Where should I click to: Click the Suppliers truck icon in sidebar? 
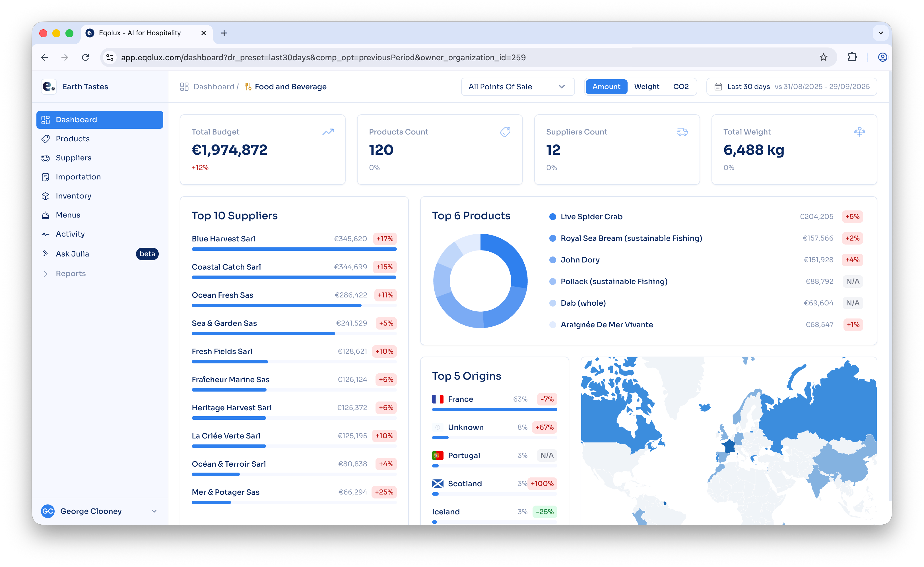point(46,158)
